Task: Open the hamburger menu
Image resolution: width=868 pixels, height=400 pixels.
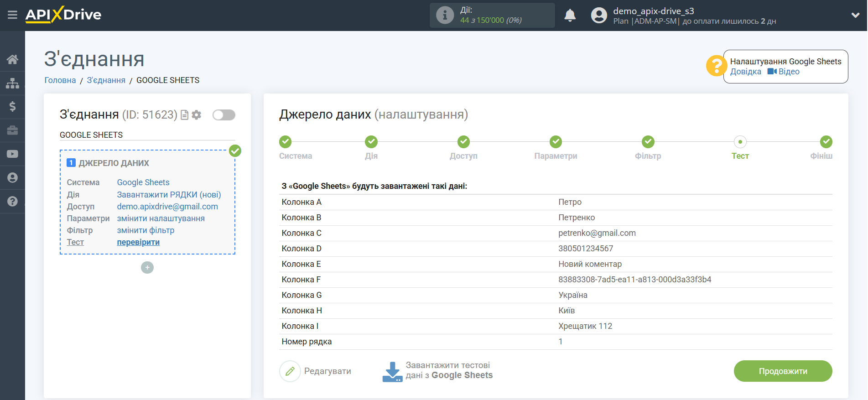Action: (x=12, y=15)
